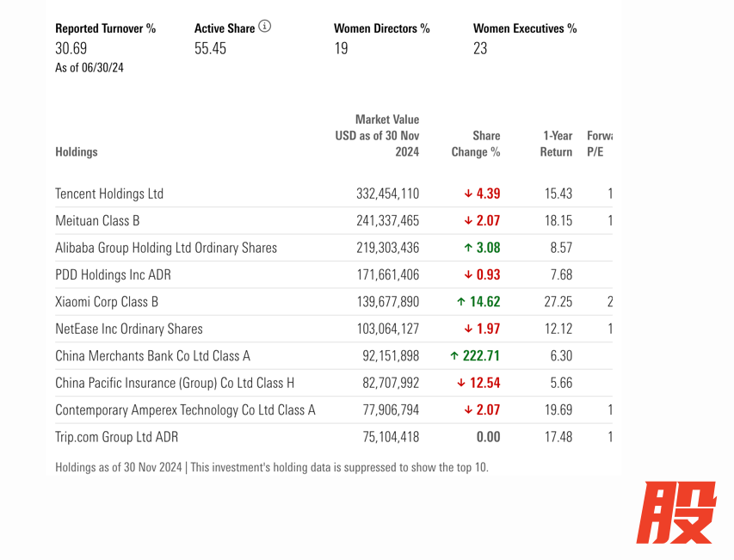
Task: Open Tencent Holdings Ltd holding
Action: 109,194
